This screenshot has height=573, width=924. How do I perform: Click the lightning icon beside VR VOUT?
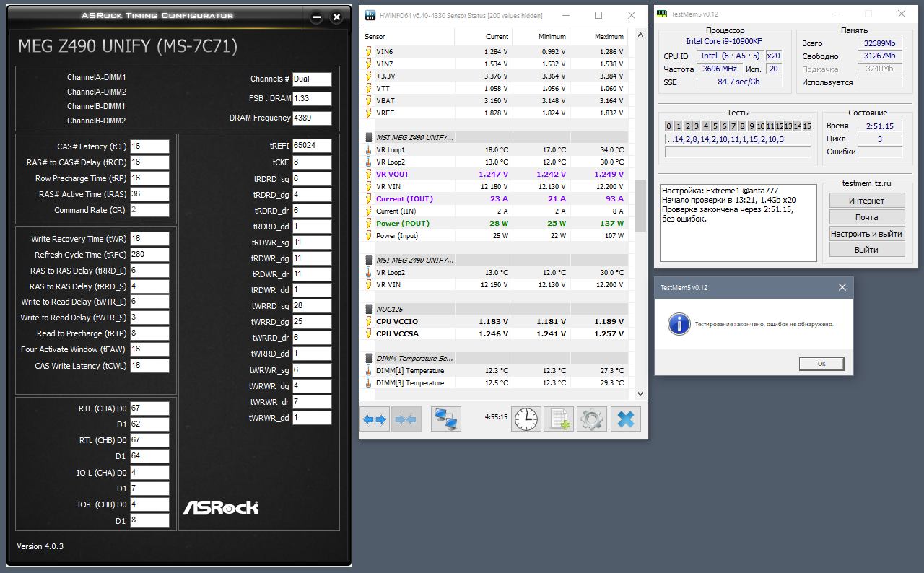[x=369, y=175]
